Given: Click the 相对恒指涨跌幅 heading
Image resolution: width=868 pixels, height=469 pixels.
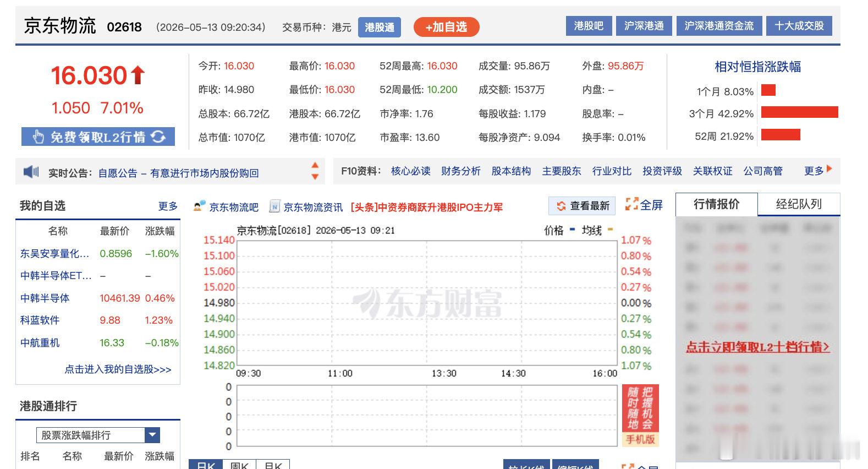Looking at the screenshot, I should pos(757,67).
